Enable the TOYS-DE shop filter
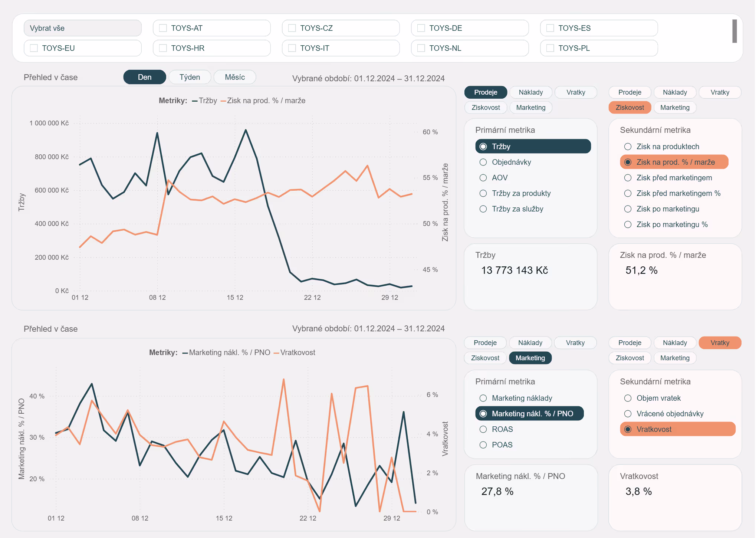 coord(421,28)
